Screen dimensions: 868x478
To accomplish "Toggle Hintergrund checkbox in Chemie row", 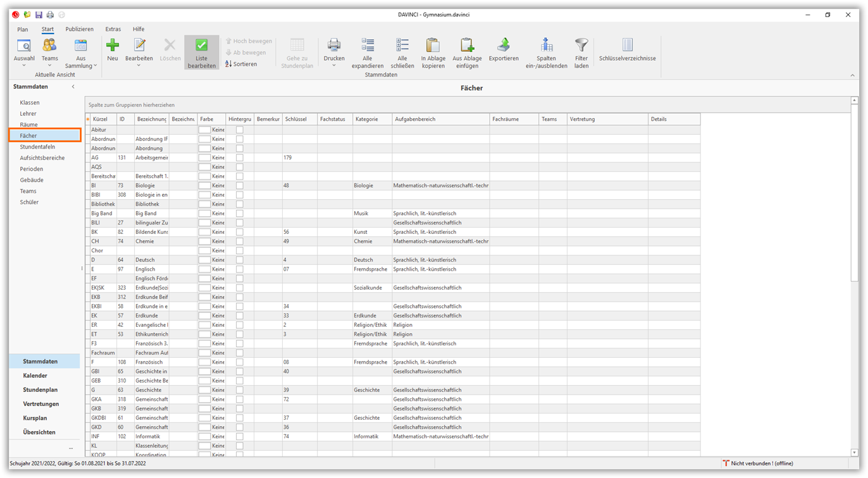I will tap(240, 242).
